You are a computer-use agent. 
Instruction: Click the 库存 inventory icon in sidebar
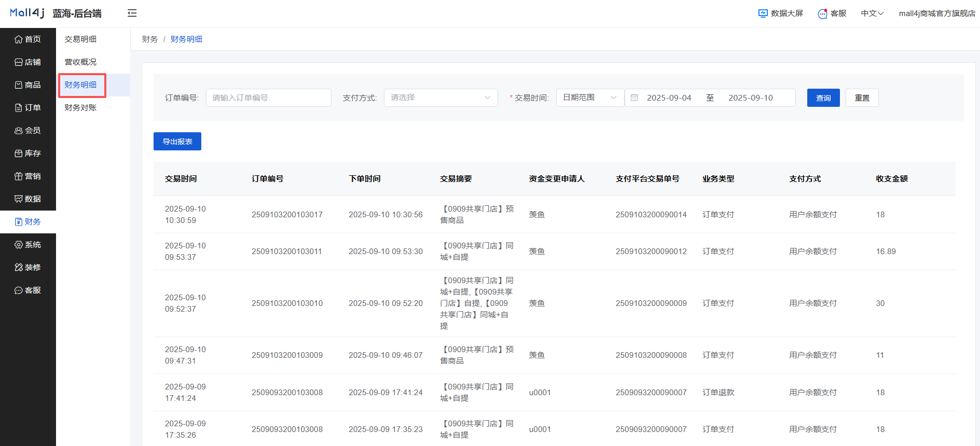coord(19,154)
